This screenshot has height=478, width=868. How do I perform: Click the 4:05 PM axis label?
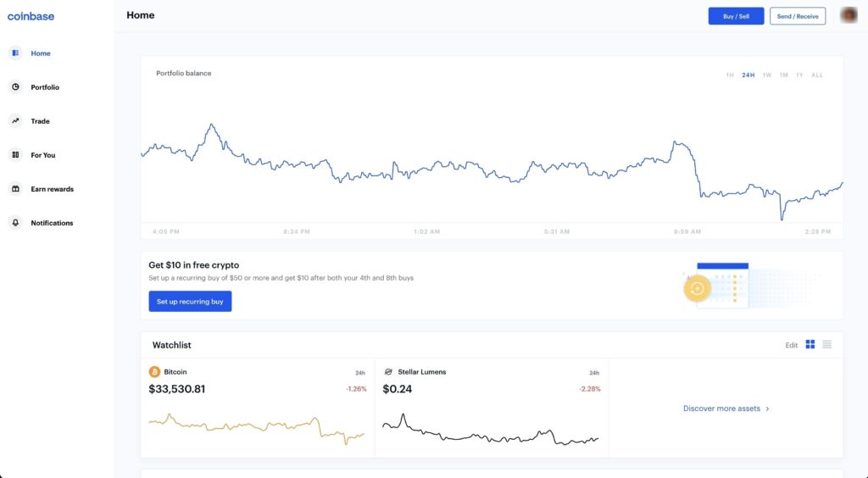[165, 231]
